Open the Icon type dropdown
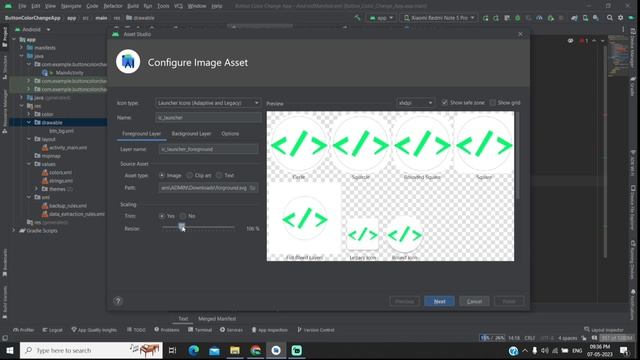Image resolution: width=640 pixels, height=360 pixels. [208, 103]
